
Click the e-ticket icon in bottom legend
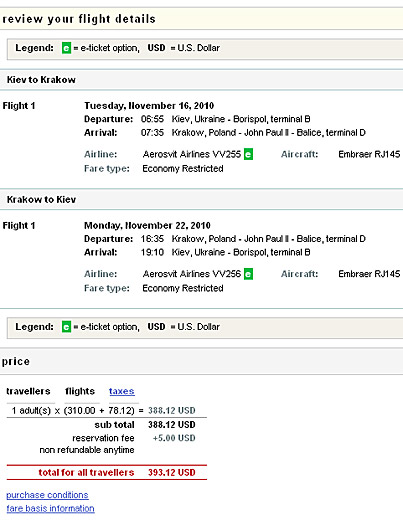(x=66, y=327)
